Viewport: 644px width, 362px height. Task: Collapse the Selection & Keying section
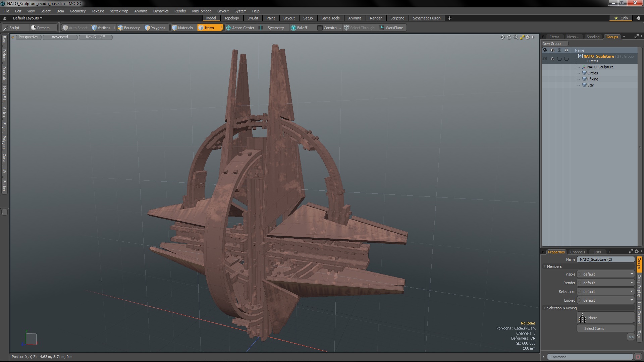[544, 308]
